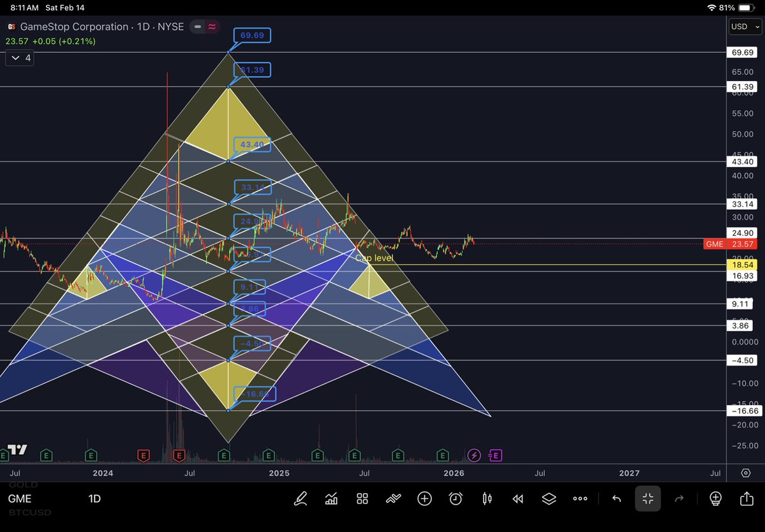Tap the 2026 time axis label
Viewport: 765px width, 532px height.
click(x=454, y=473)
